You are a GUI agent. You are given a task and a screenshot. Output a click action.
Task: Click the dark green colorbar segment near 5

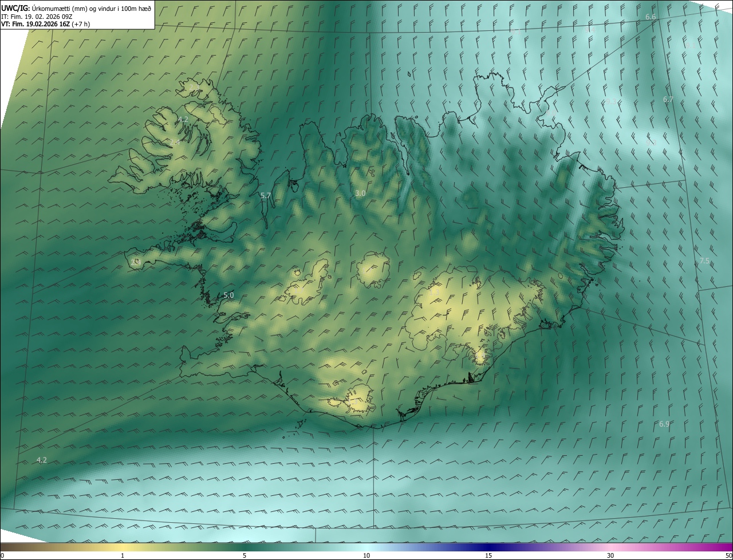245,547
